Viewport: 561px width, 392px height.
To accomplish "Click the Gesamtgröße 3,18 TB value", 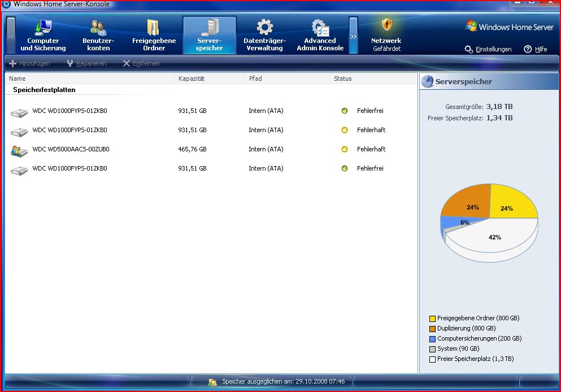I will tap(499, 107).
